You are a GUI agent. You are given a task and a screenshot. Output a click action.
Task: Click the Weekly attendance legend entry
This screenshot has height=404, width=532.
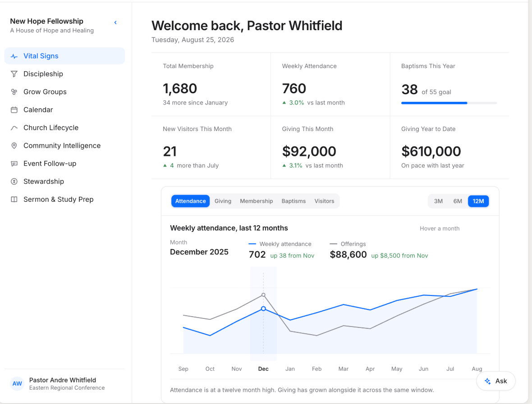[280, 244]
